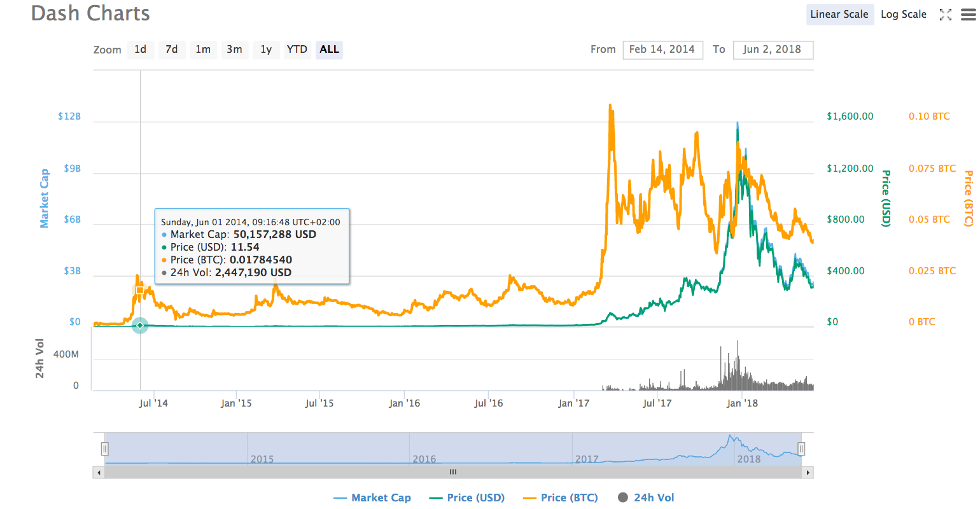Switch to Log Scale
Screen dimensions: 980x509
(x=904, y=15)
